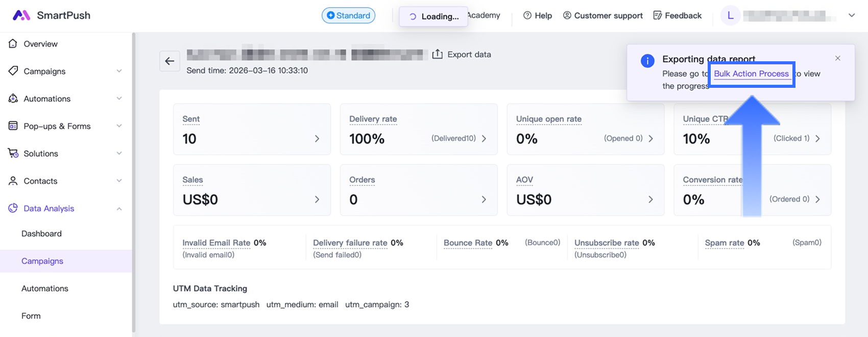This screenshot has width=868, height=337.
Task: Expand the Automations sidebar menu
Action: click(x=118, y=99)
